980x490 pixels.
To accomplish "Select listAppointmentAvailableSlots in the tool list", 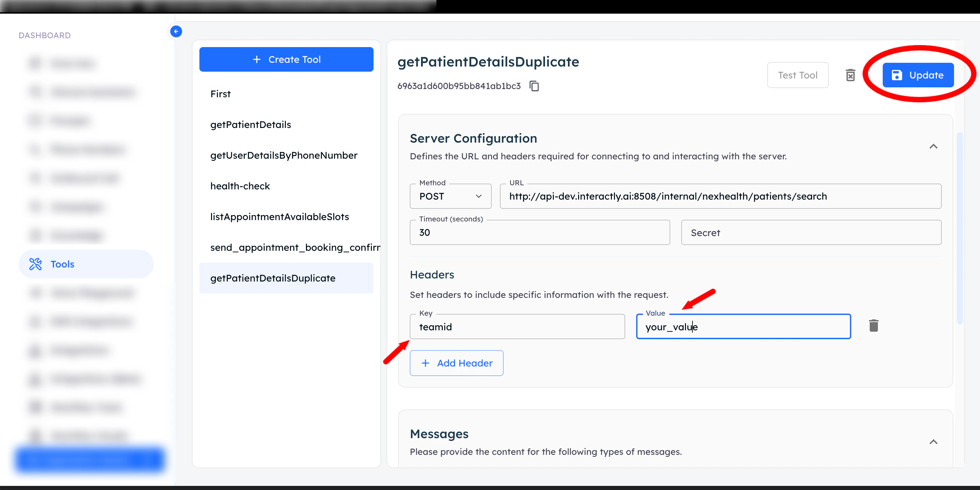I will pos(279,217).
